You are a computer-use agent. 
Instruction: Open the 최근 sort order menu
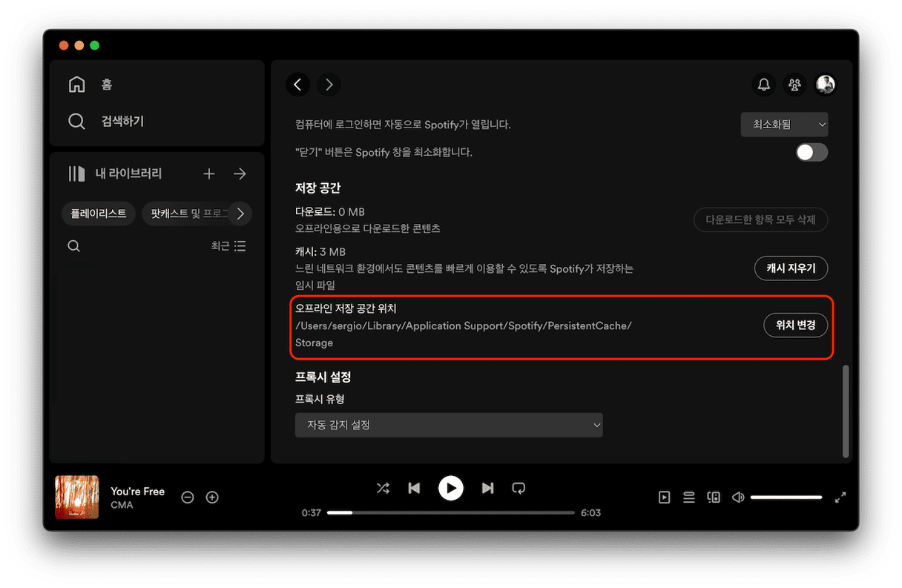(x=228, y=246)
